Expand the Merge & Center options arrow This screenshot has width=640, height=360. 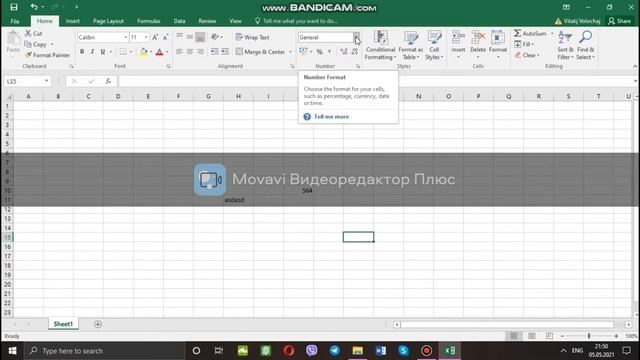coord(290,52)
